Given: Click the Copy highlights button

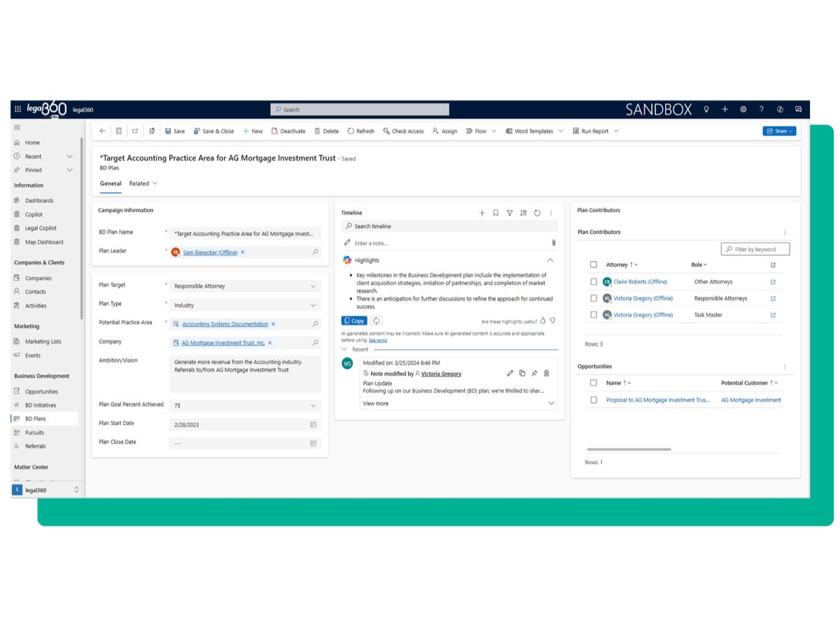Looking at the screenshot, I should click(354, 321).
